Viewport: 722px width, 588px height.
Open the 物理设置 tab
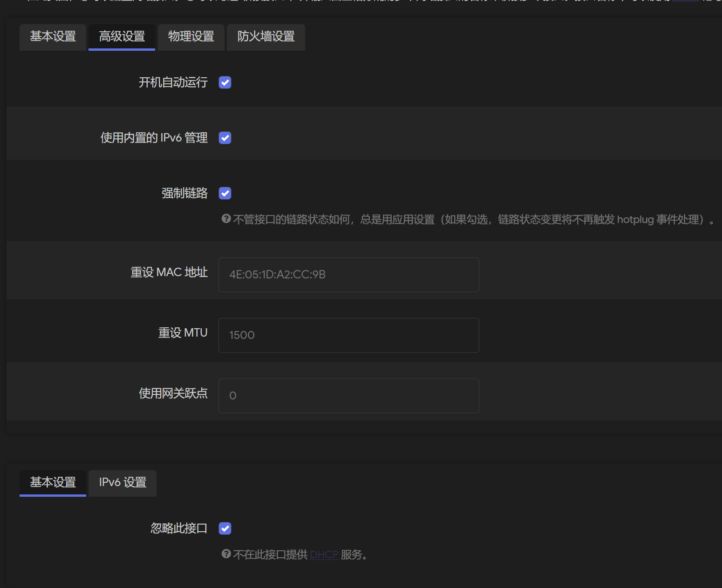[191, 37]
